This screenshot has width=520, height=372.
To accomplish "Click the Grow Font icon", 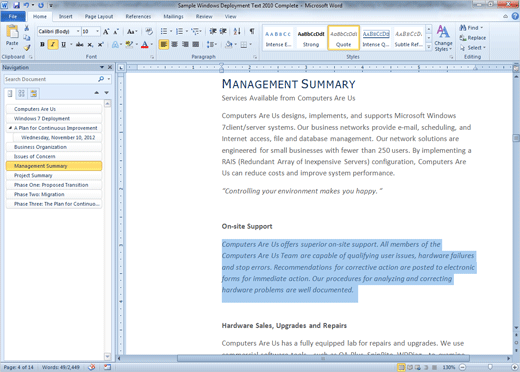I will coord(106,32).
